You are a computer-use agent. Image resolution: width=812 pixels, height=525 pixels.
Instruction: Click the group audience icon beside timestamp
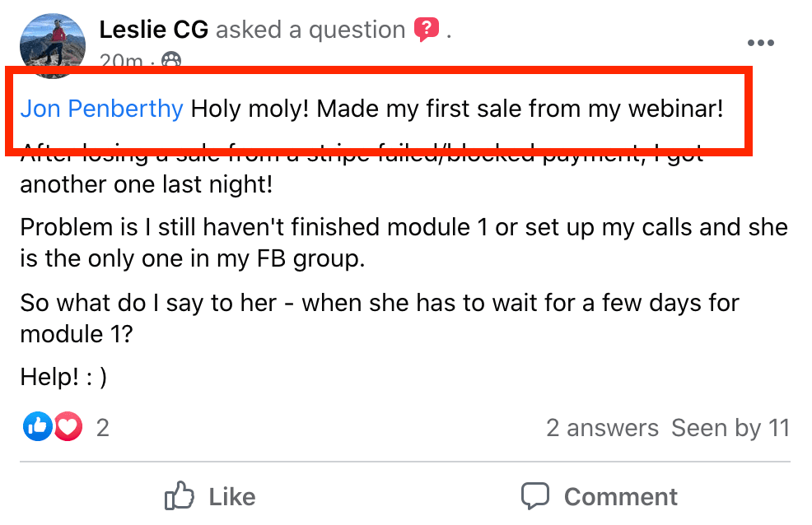(x=171, y=61)
